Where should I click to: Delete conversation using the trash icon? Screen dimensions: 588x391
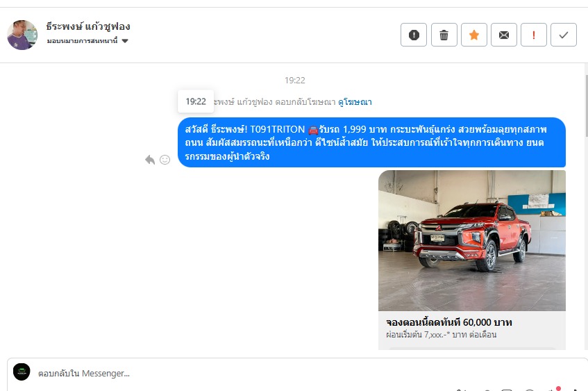pyautogui.click(x=444, y=35)
